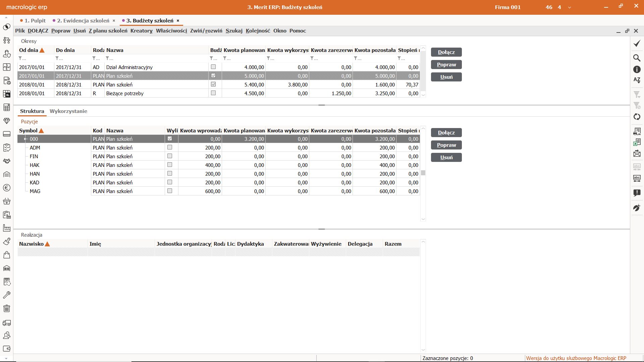Click the checkmark confirm icon
Image resolution: width=644 pixels, height=362 pixels.
coord(637,44)
